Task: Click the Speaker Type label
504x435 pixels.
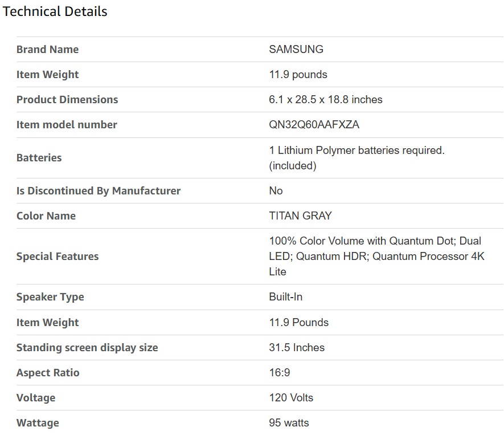Action: (x=50, y=297)
